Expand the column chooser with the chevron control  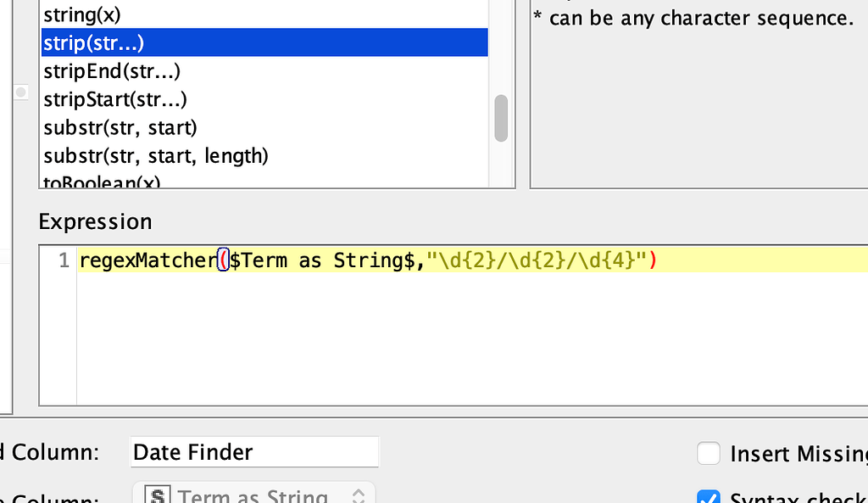click(x=358, y=495)
